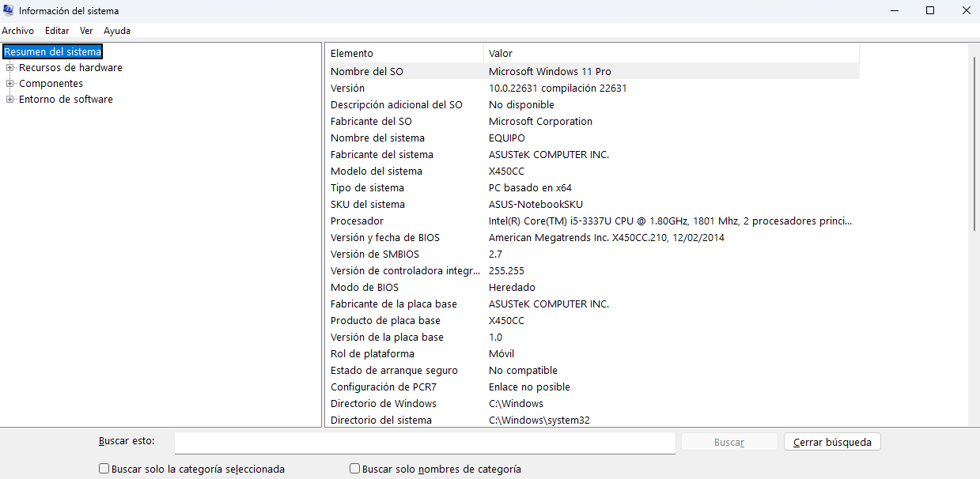
Task: Enable Buscar solo nombres de categoría
Action: pos(354,469)
